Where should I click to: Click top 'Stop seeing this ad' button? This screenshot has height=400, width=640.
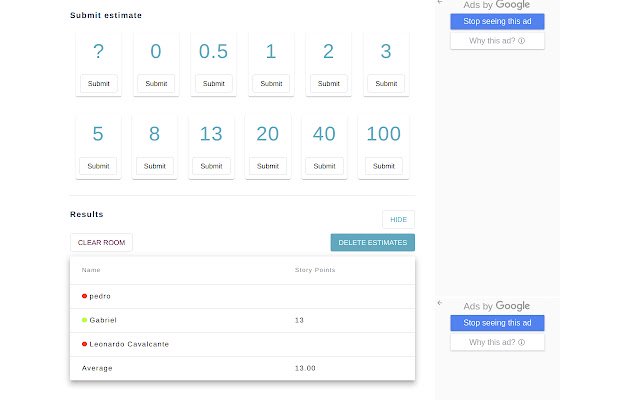[x=497, y=21]
